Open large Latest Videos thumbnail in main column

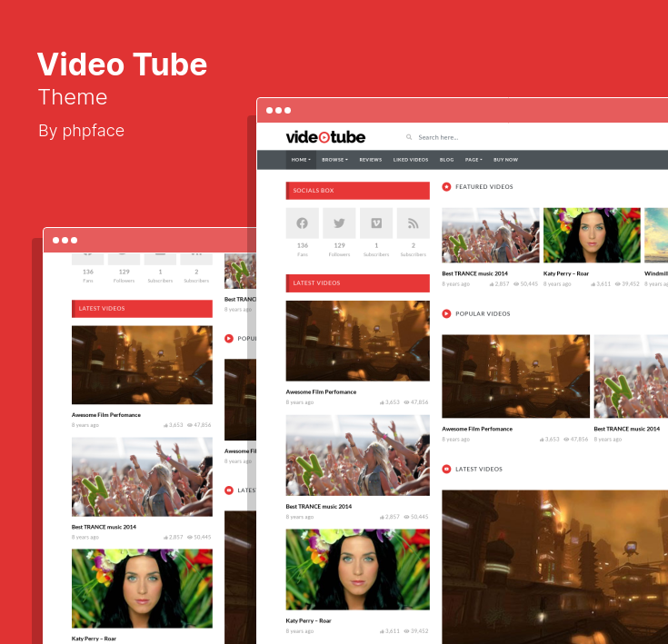(554, 567)
